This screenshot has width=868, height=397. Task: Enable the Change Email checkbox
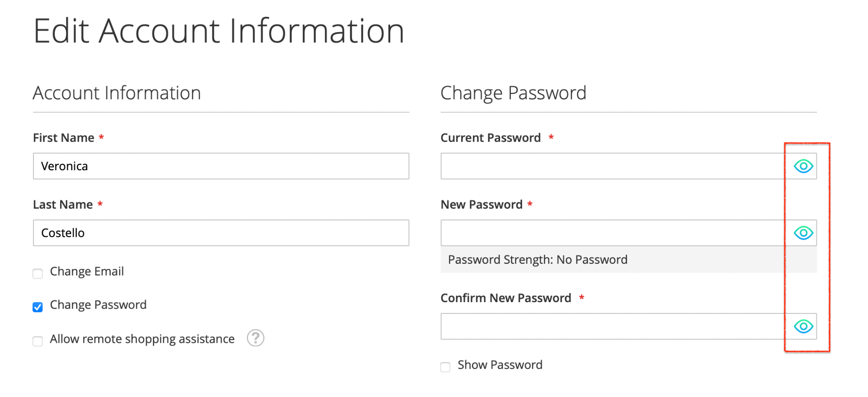coord(38,274)
